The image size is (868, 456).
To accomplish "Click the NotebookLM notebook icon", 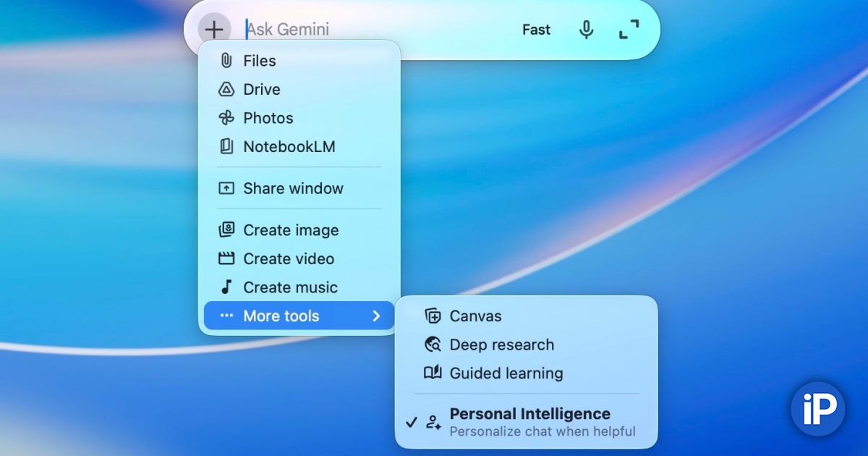I will [x=226, y=146].
